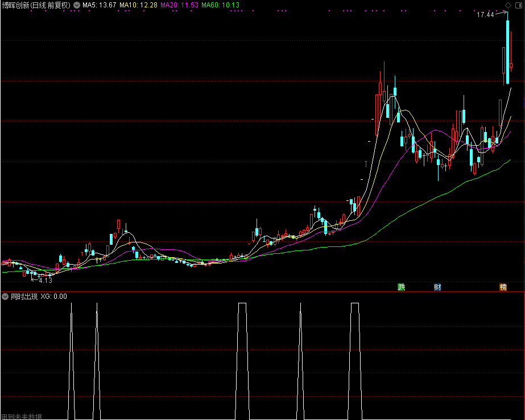Click the diamond icon at top right
Screen dimensions: 525x420
508,5
